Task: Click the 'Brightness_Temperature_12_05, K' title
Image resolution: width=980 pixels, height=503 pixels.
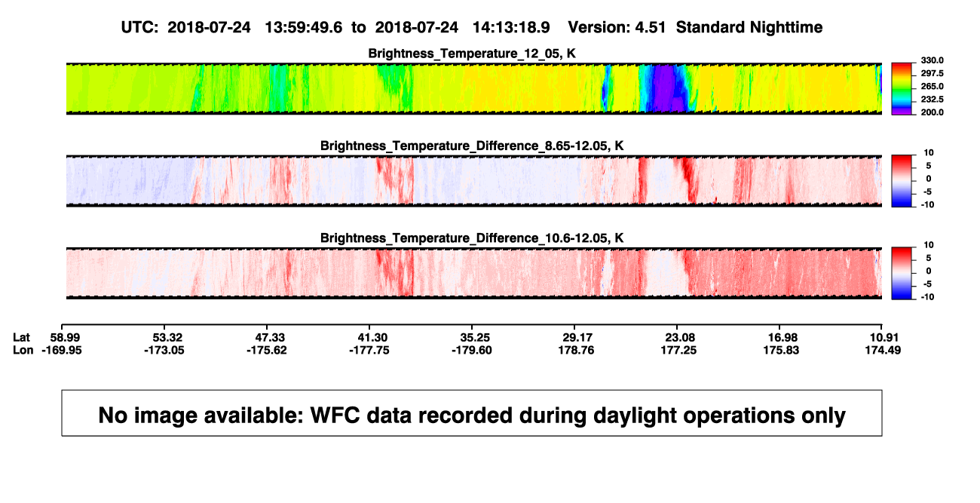Action: tap(473, 54)
